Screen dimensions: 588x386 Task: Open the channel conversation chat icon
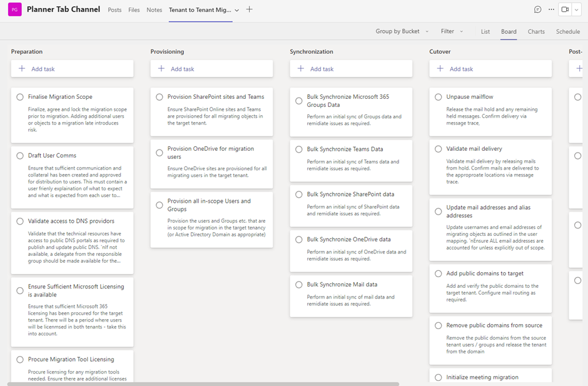[x=537, y=9]
